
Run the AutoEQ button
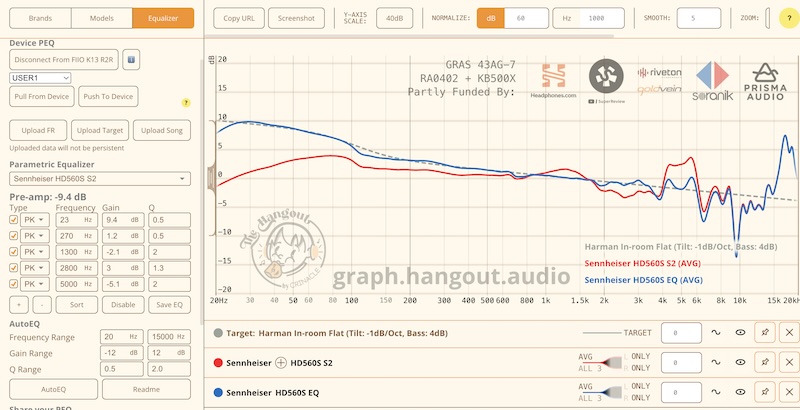click(x=54, y=389)
